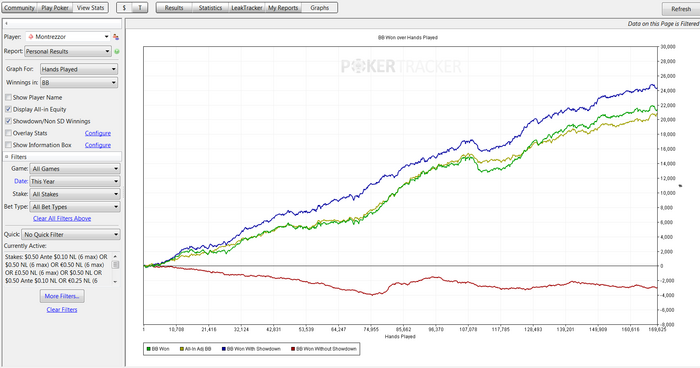Open the Bet Type dropdown

point(75,207)
